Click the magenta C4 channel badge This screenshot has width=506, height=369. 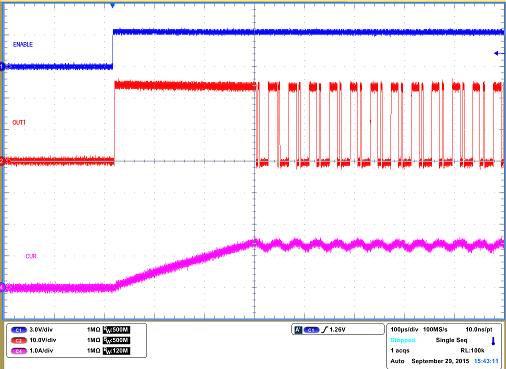tap(19, 351)
